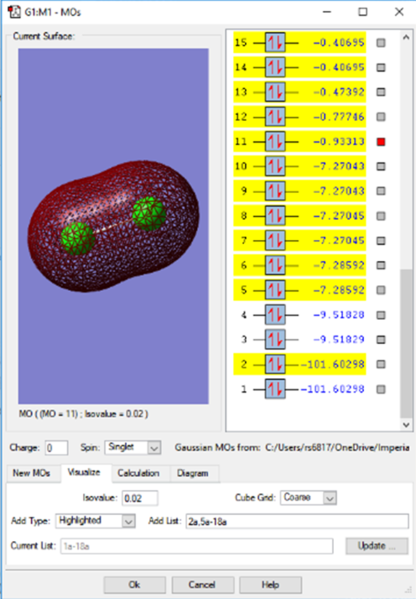Screen dimensions: 416x599
Task: Select energy value -0.47392 of MO 13
Action: (339, 92)
